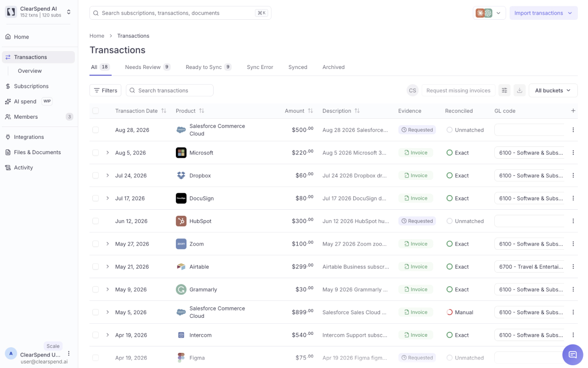Open the Sync Error tab
Image resolution: width=588 pixels, height=368 pixels.
point(260,67)
